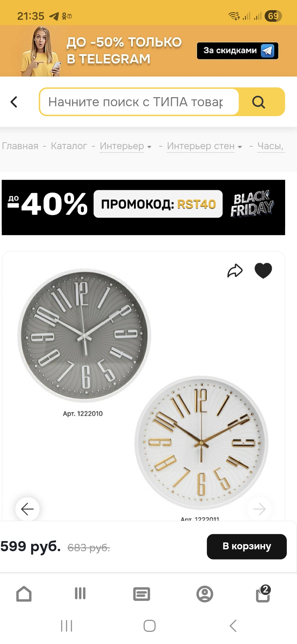Tap the yellow magnifier search button
The height and width of the screenshot is (644, 297).
259,102
